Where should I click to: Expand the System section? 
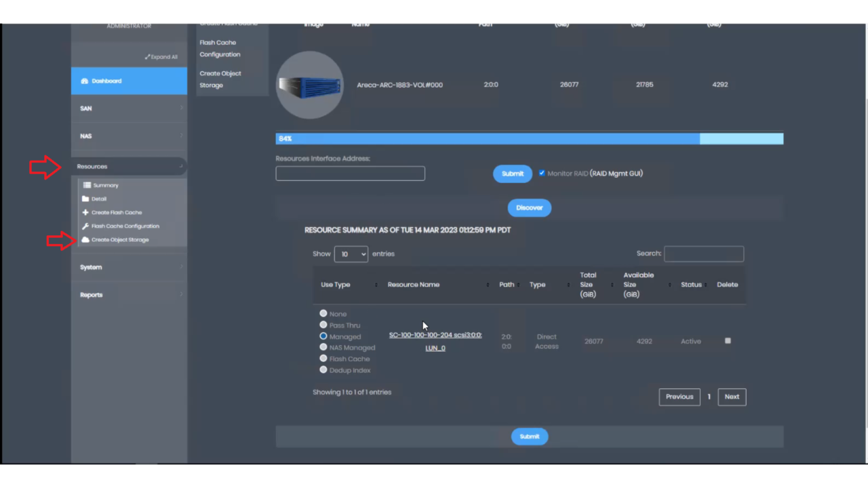coord(91,267)
